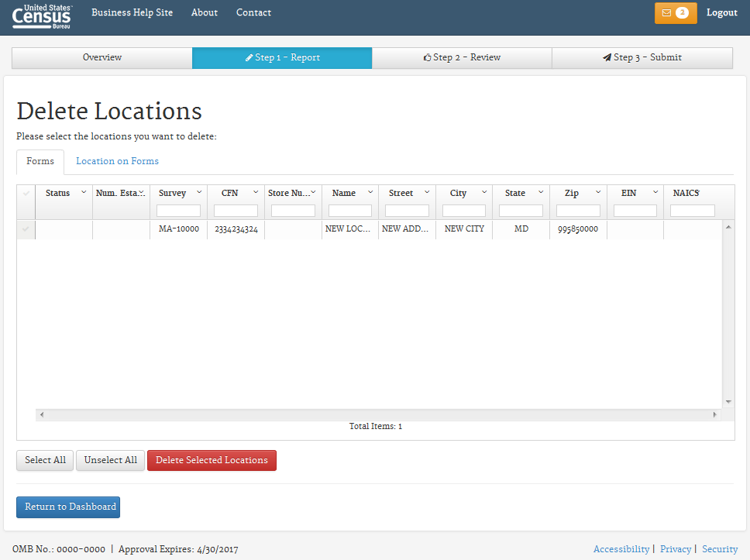Click the Status column header label
The width and height of the screenshot is (750, 560).
58,193
